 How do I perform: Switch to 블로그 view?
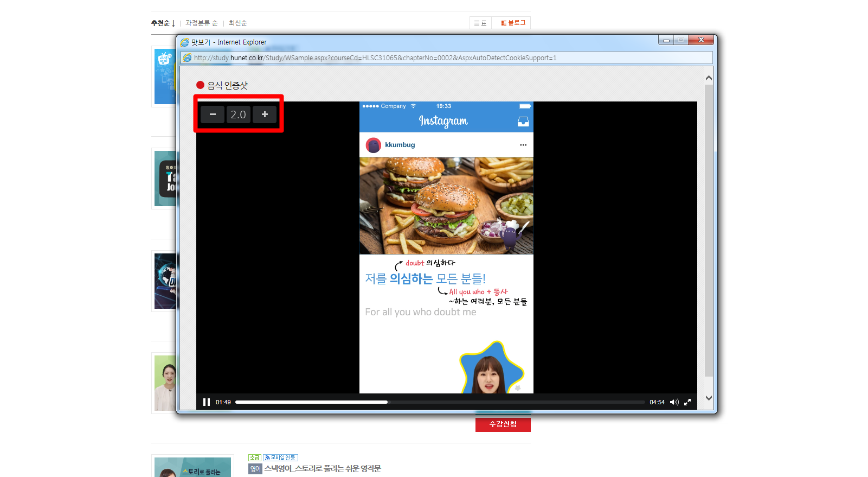pyautogui.click(x=513, y=23)
